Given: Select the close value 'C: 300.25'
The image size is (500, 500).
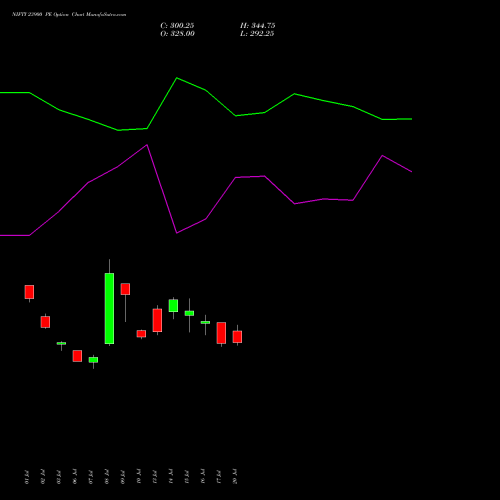Looking at the screenshot, I should click(177, 26).
